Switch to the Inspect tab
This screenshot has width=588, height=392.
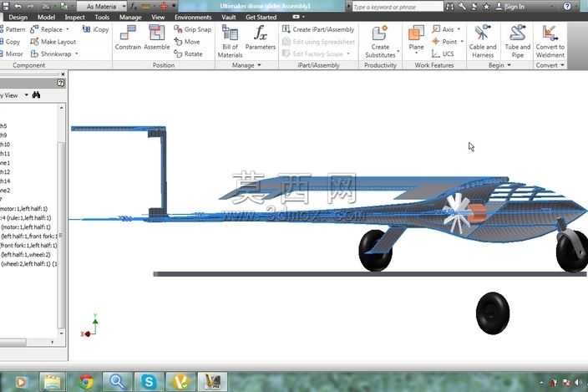coord(74,18)
